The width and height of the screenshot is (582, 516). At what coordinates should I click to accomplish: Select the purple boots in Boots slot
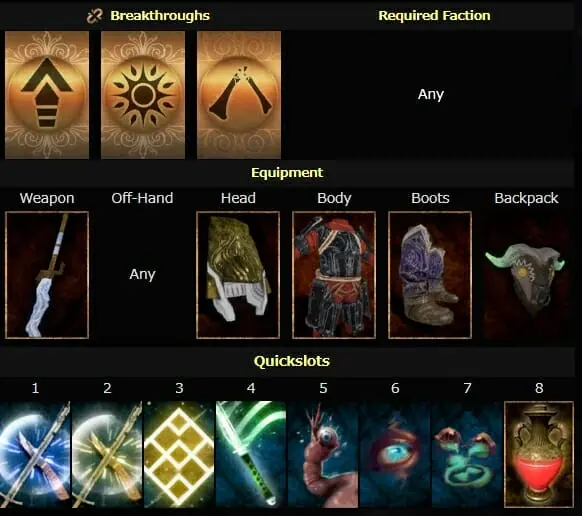pos(430,275)
